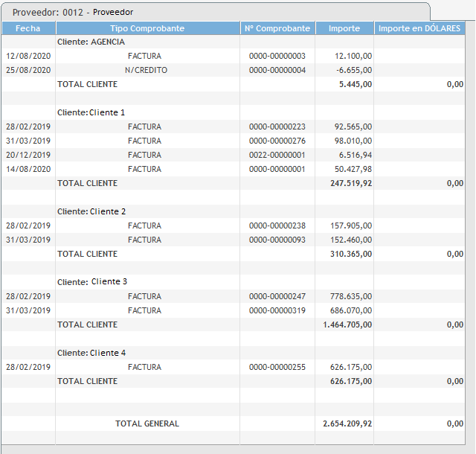
Task: Sort by Tipo Comprobante column header
Action: [147, 28]
